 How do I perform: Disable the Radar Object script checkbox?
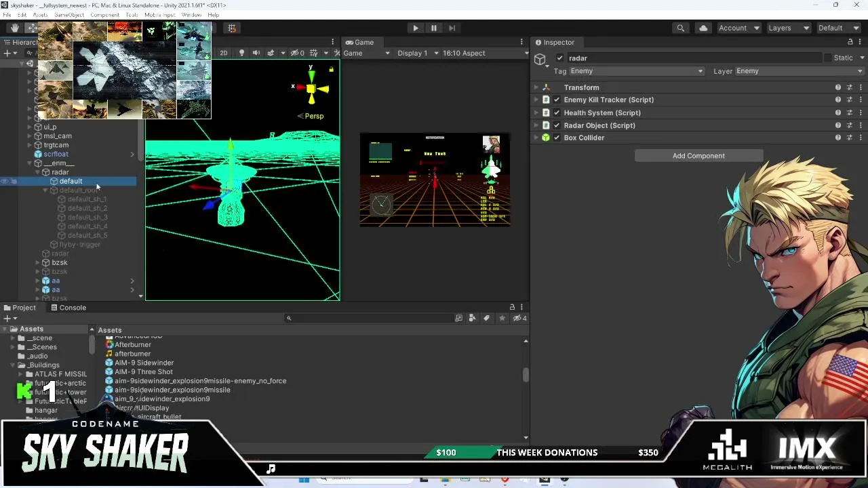(x=557, y=125)
